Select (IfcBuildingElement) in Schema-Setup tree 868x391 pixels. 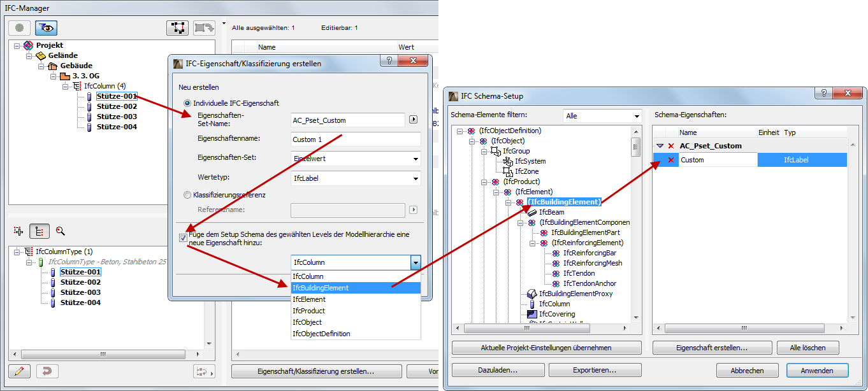coord(563,202)
